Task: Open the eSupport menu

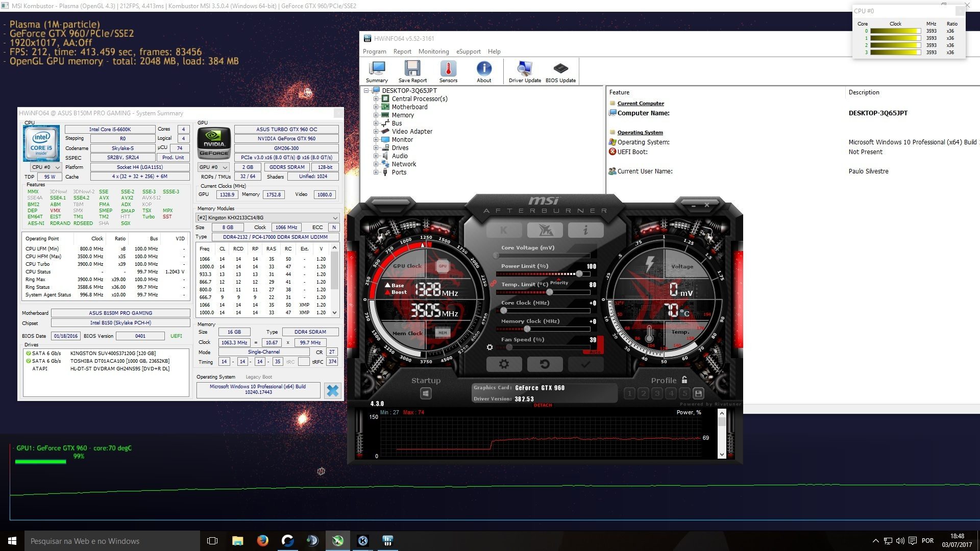Action: coord(468,52)
